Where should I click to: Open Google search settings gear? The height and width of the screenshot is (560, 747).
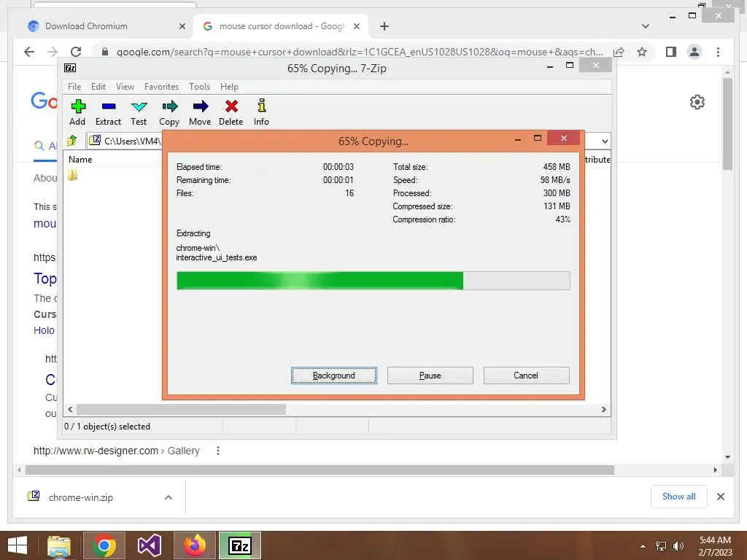click(x=697, y=102)
